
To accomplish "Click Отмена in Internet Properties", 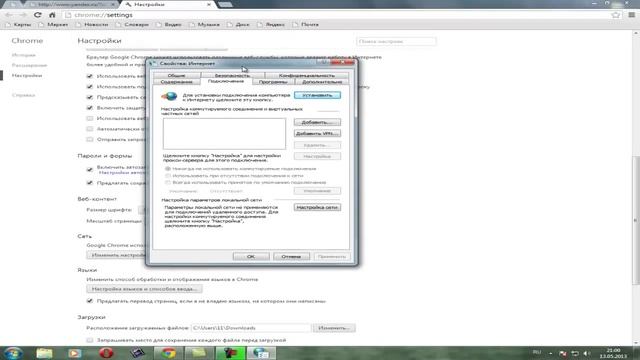I will click(x=291, y=256).
